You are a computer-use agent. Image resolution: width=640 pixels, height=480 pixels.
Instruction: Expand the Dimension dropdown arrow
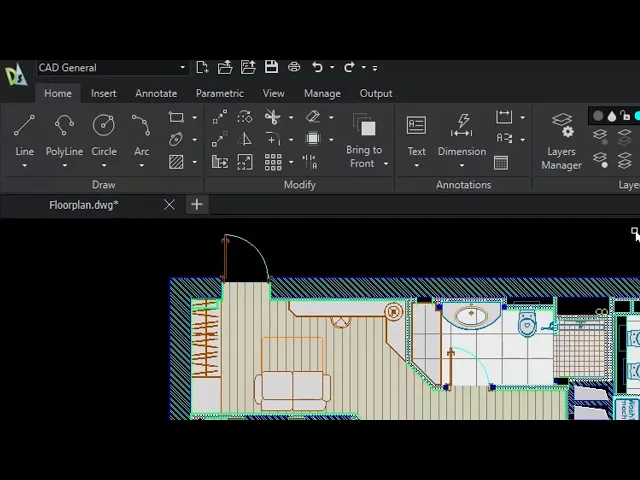pyautogui.click(x=462, y=165)
